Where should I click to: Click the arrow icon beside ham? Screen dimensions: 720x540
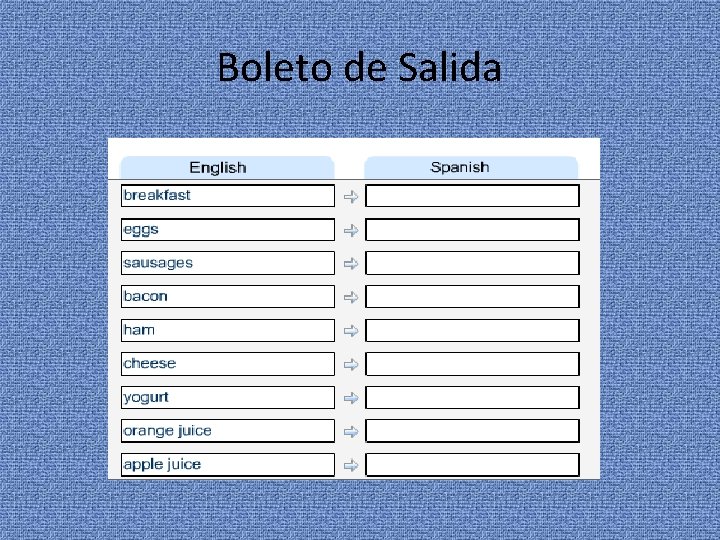point(351,330)
